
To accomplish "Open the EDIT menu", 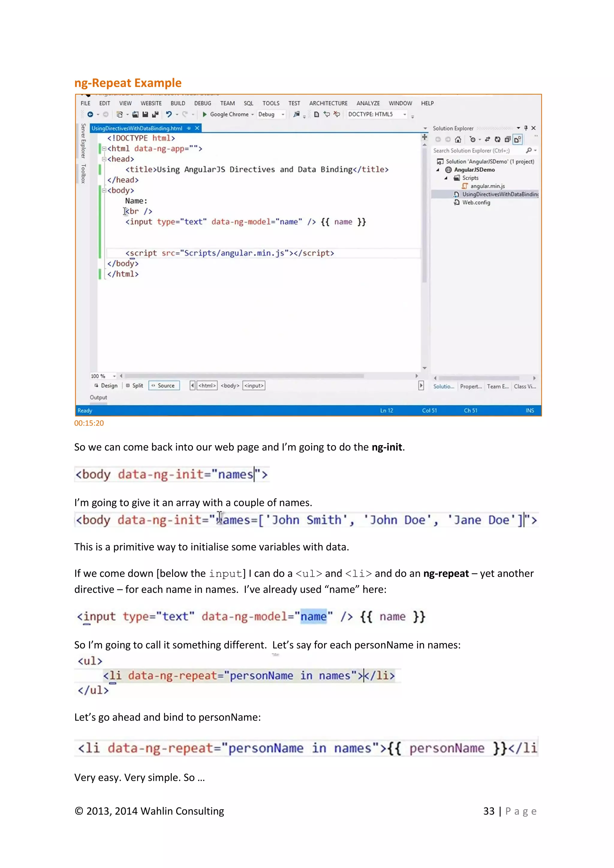I will point(105,103).
